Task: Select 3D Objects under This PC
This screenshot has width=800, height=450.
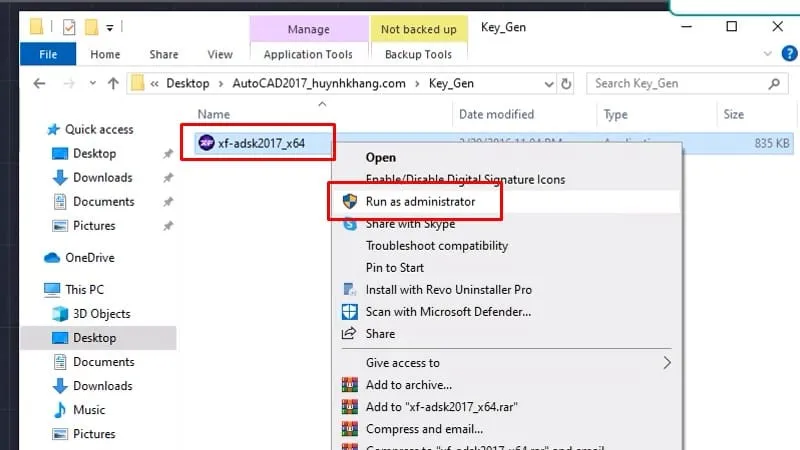Action: pyautogui.click(x=99, y=314)
